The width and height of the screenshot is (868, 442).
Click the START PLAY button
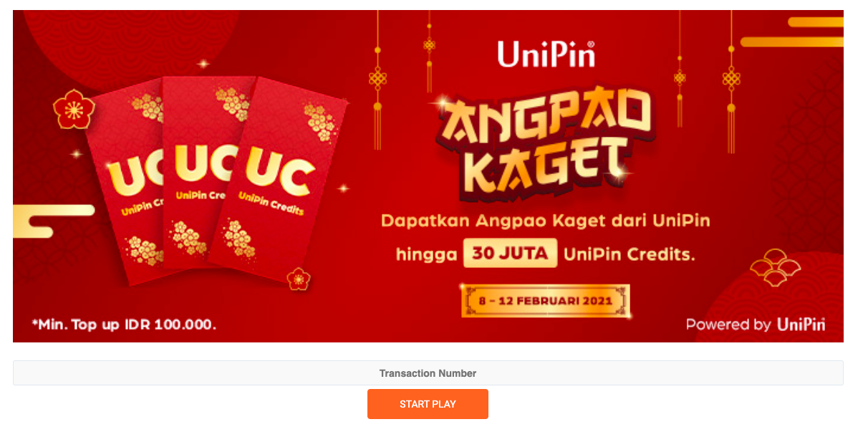(x=428, y=404)
